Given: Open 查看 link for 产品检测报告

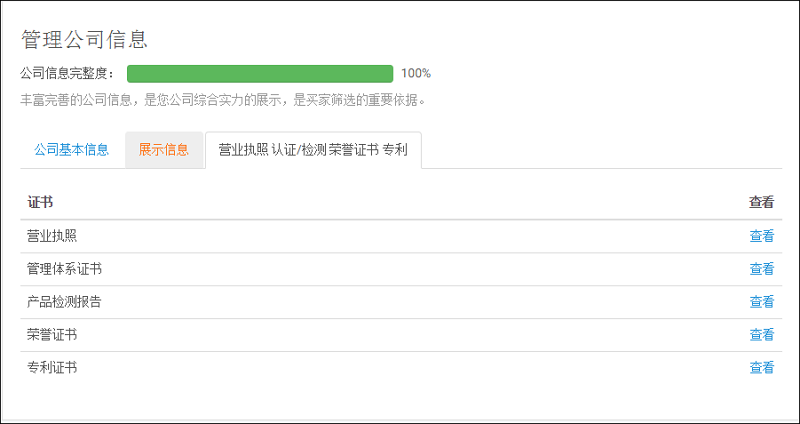Looking at the screenshot, I should (x=761, y=302).
